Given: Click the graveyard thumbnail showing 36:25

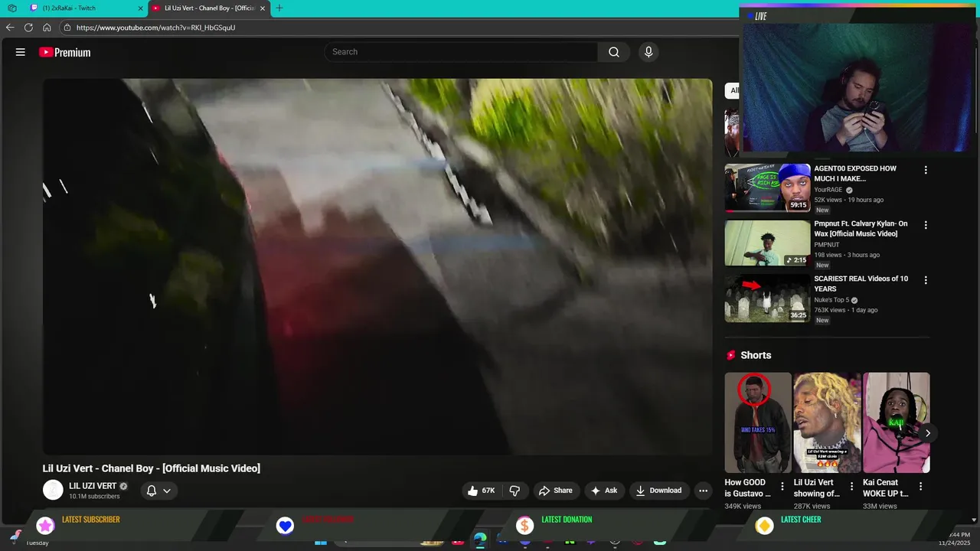Looking at the screenshot, I should pos(767,298).
